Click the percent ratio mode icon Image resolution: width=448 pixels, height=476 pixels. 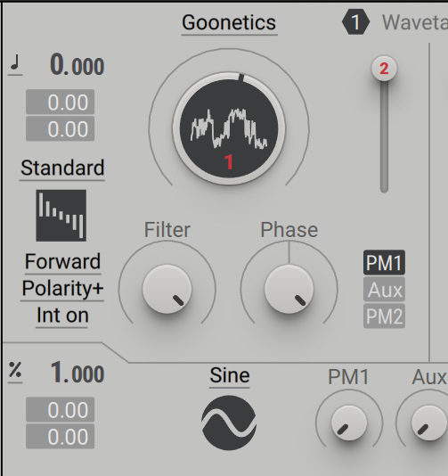click(15, 372)
